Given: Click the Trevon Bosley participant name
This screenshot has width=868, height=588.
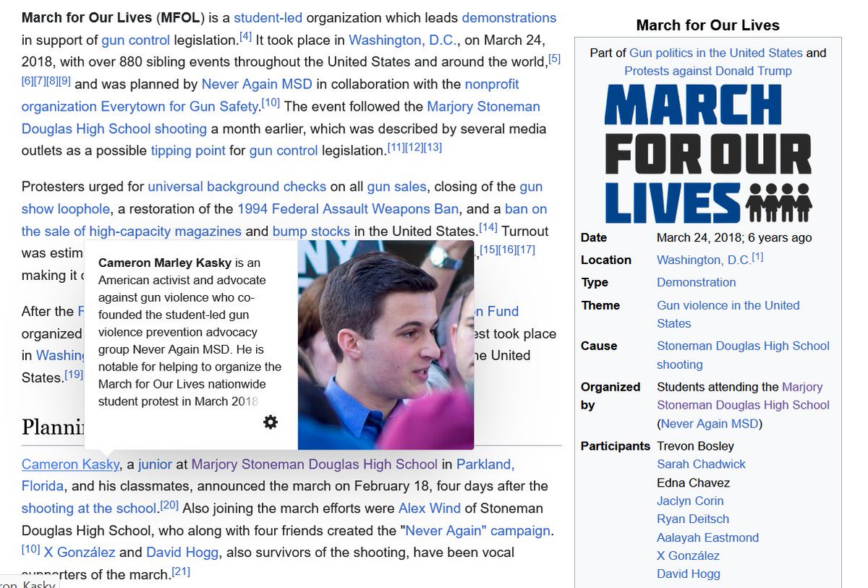Looking at the screenshot, I should 695,446.
